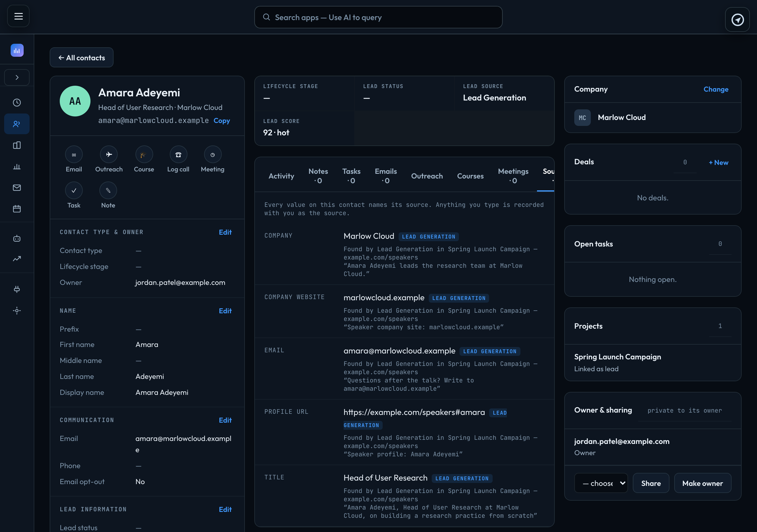Click the Log call phone icon

point(178,154)
